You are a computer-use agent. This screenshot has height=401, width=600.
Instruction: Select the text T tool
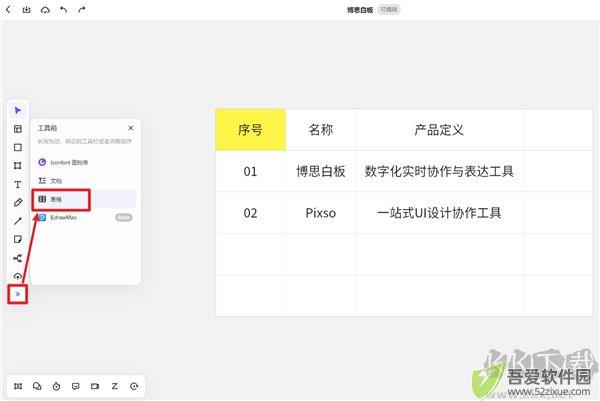[18, 184]
